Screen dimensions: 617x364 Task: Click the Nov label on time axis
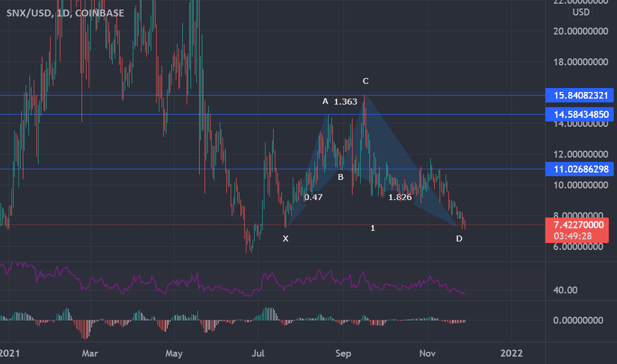(428, 353)
